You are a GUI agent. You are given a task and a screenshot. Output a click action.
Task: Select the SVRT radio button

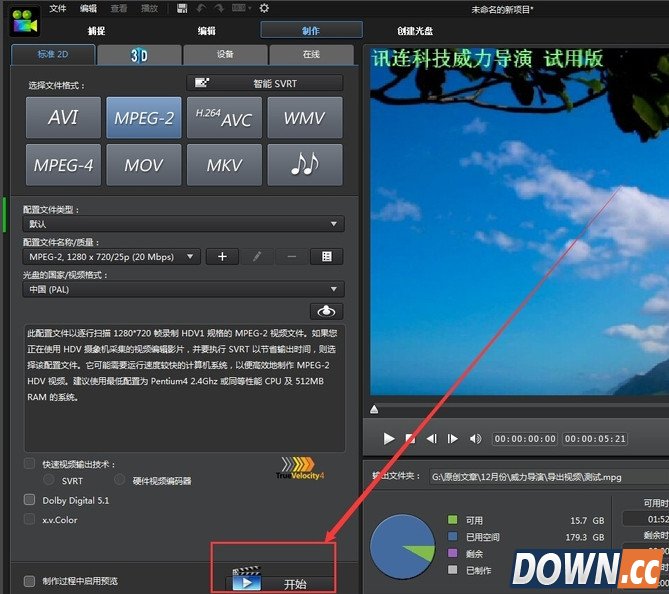pos(49,480)
